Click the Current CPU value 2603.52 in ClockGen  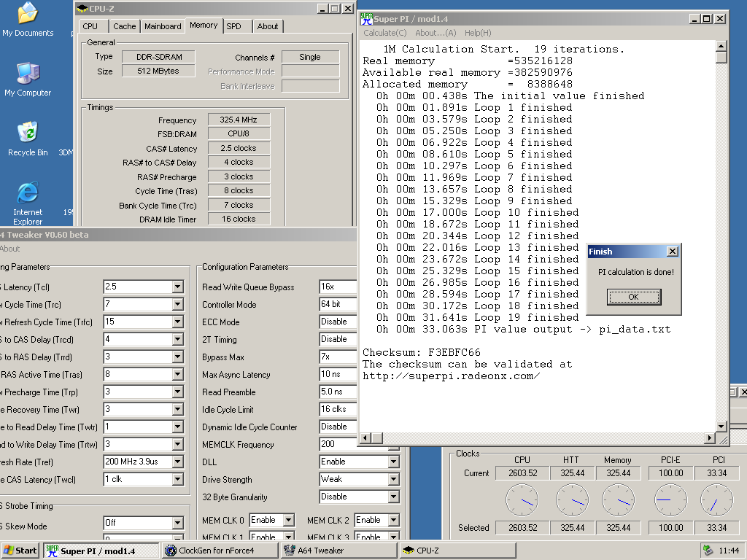coord(522,473)
